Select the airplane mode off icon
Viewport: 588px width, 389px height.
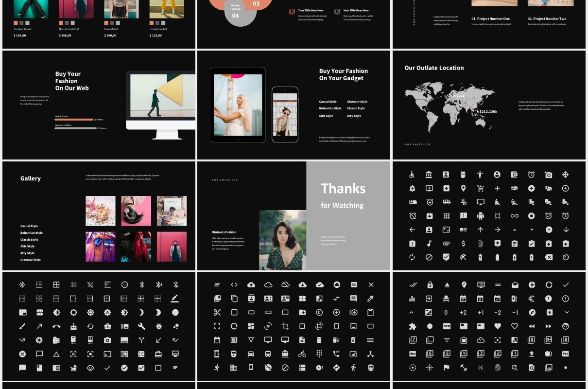tap(463, 202)
